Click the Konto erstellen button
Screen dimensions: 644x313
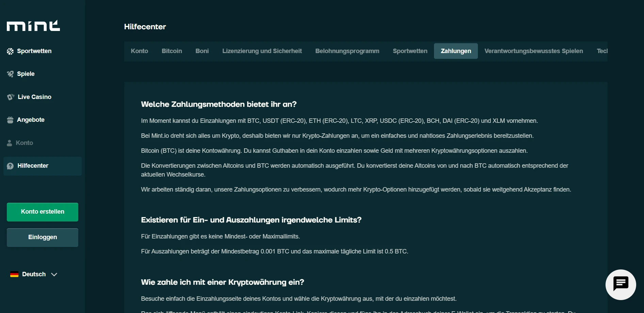(43, 212)
